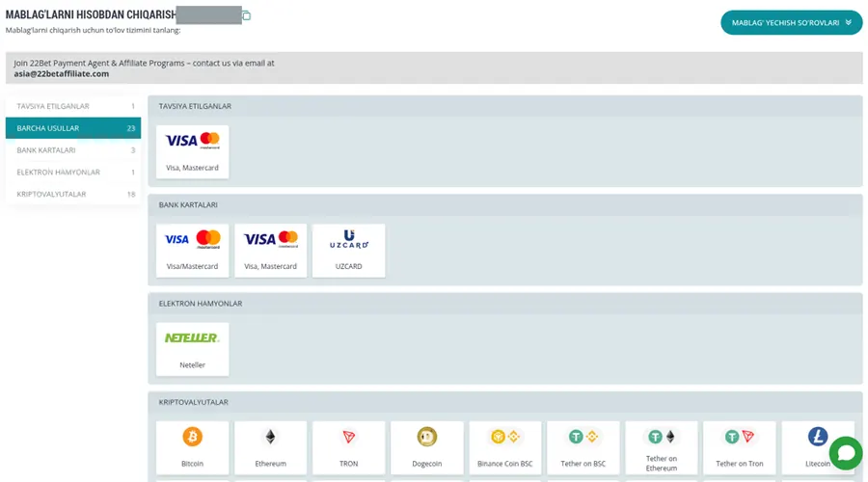Image resolution: width=868 pixels, height=482 pixels.
Task: Click the asia@22betaffiliate.com email address
Action: click(62, 73)
